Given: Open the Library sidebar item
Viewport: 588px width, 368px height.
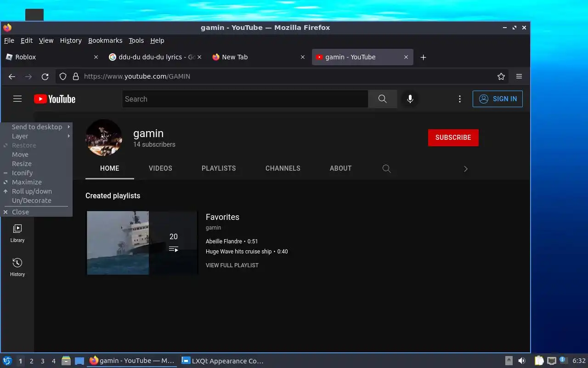Looking at the screenshot, I should tap(17, 233).
